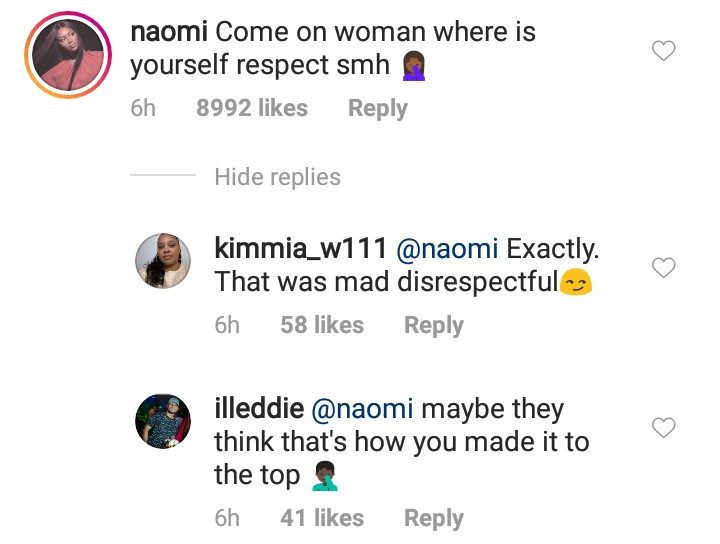720x544 pixels.
Task: Like naomi's comment with the heart
Action: 664,51
